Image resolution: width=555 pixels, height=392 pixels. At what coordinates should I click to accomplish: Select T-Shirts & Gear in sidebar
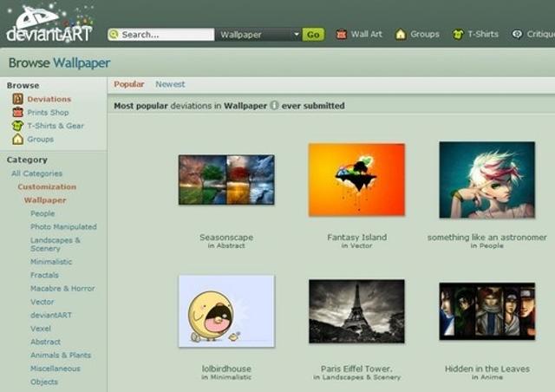tap(55, 126)
